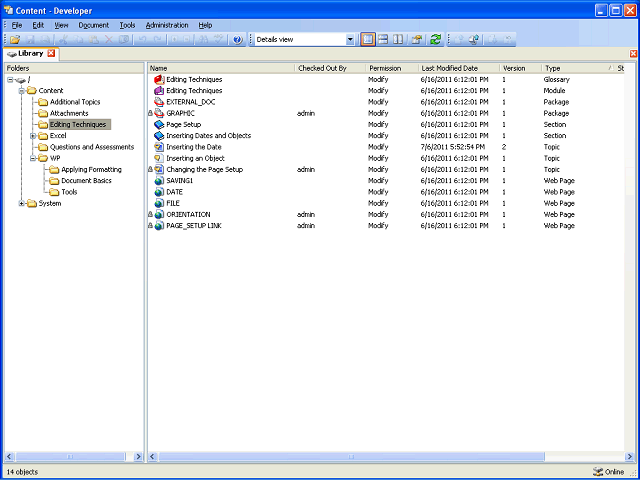Select the Applying Formatting folder
The height and width of the screenshot is (480, 640).
91,169
